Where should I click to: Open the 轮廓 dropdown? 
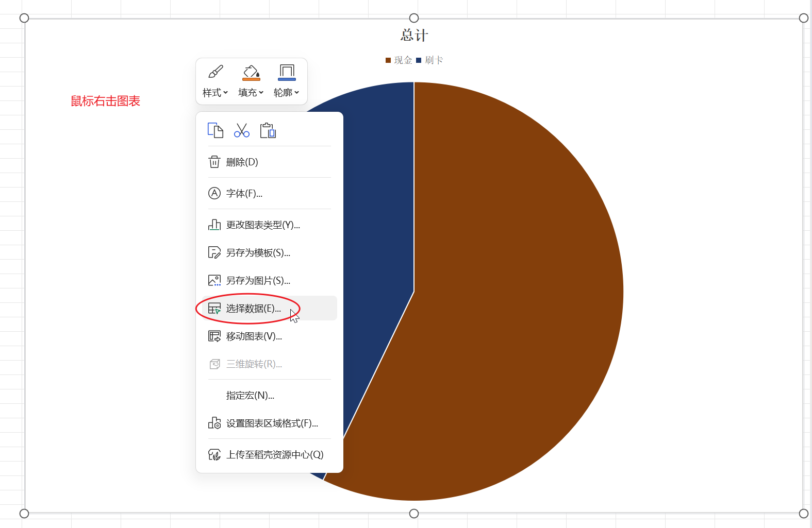(286, 93)
